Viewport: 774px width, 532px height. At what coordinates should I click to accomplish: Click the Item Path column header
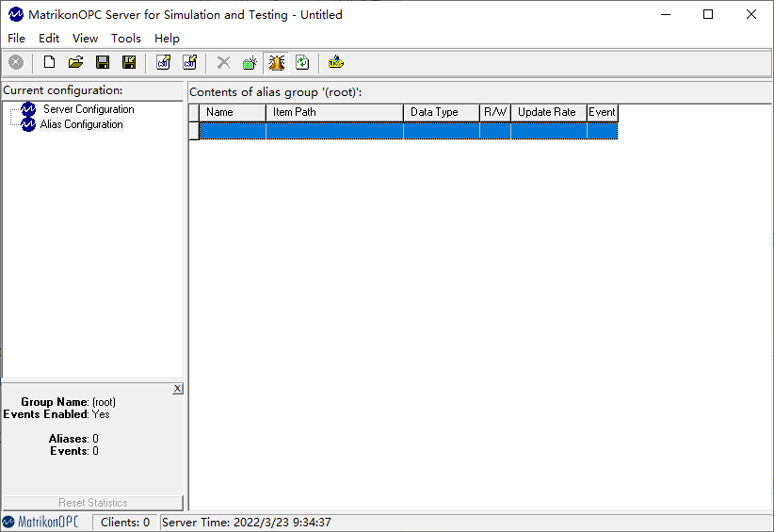(334, 112)
